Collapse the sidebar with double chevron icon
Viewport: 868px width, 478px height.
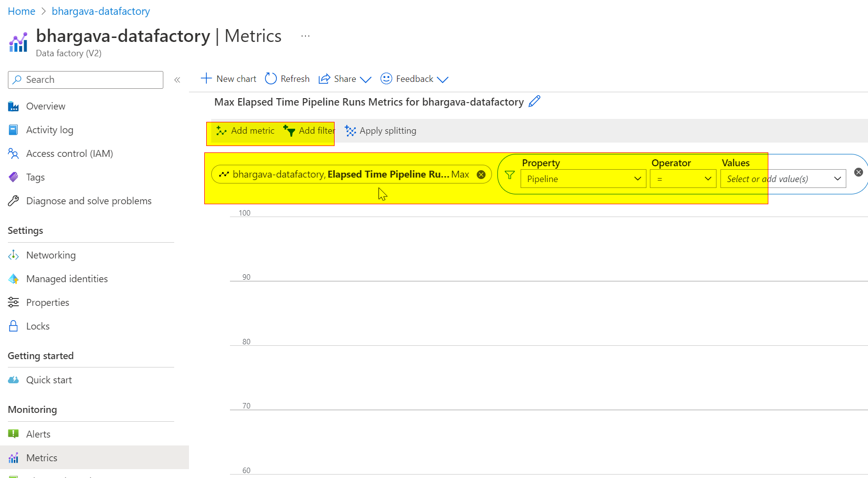coord(177,80)
